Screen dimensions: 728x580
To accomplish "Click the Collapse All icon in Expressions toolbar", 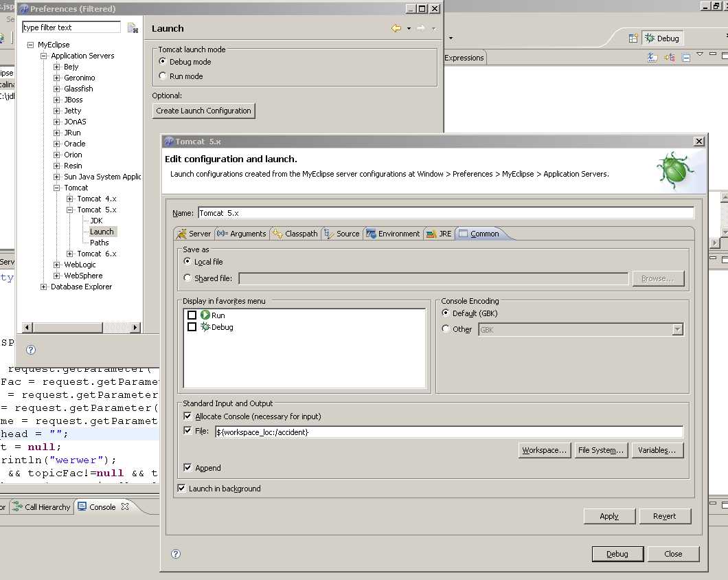I will coord(686,58).
